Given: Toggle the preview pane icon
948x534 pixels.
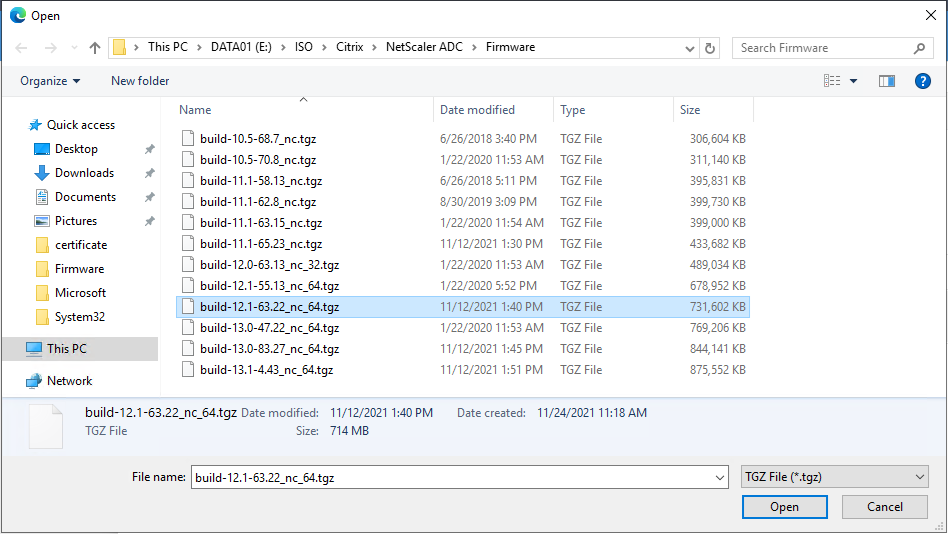Looking at the screenshot, I should 886,81.
